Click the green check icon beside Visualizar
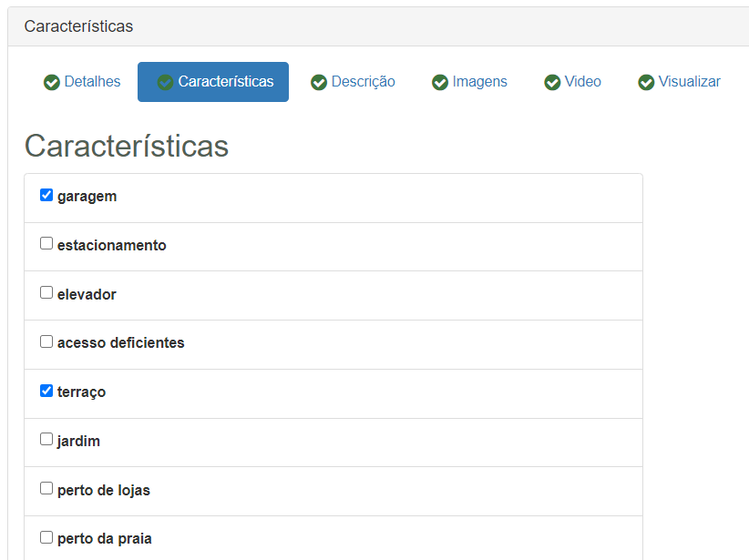Image resolution: width=749 pixels, height=560 pixels. coord(646,82)
